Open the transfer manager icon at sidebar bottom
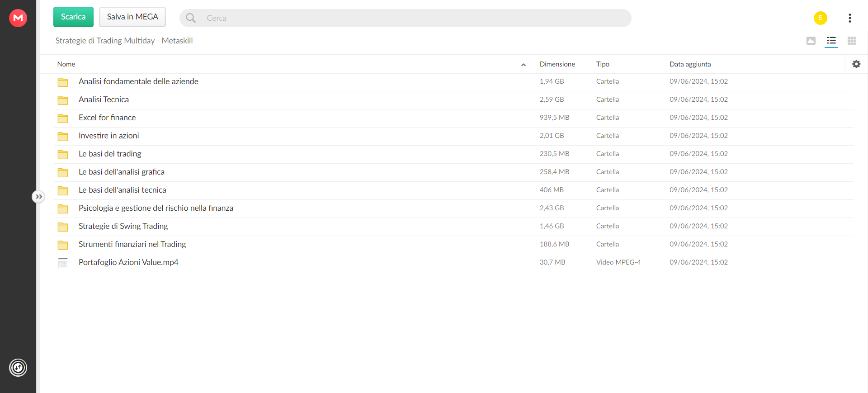This screenshot has height=393, width=868. coord(18,368)
